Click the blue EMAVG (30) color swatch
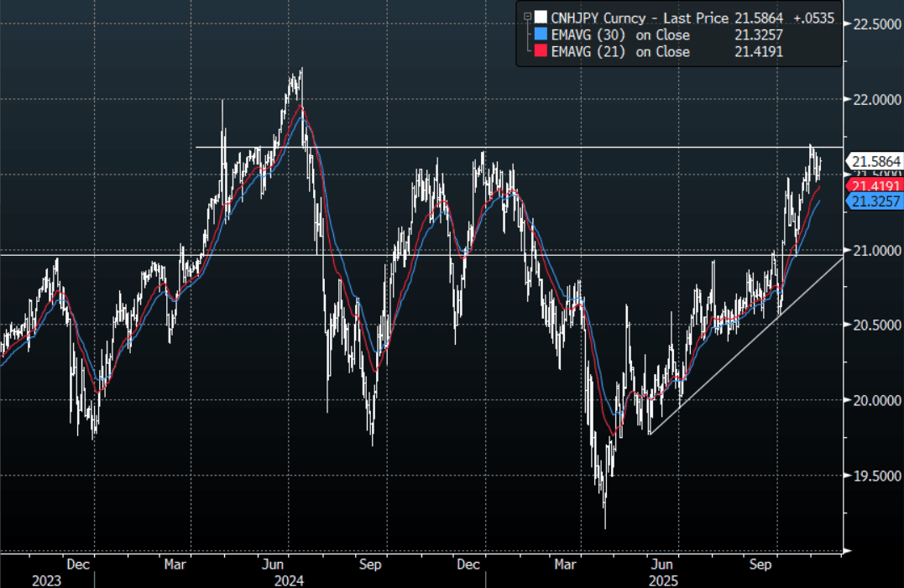The width and height of the screenshot is (904, 588). tap(540, 34)
